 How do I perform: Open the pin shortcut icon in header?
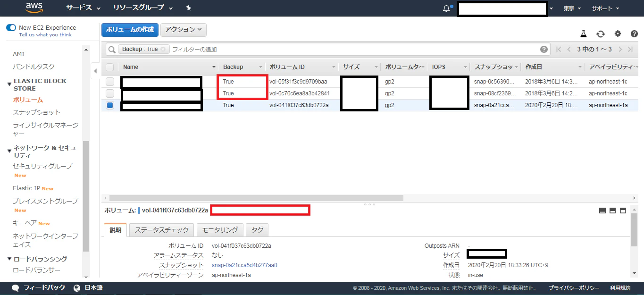point(189,8)
